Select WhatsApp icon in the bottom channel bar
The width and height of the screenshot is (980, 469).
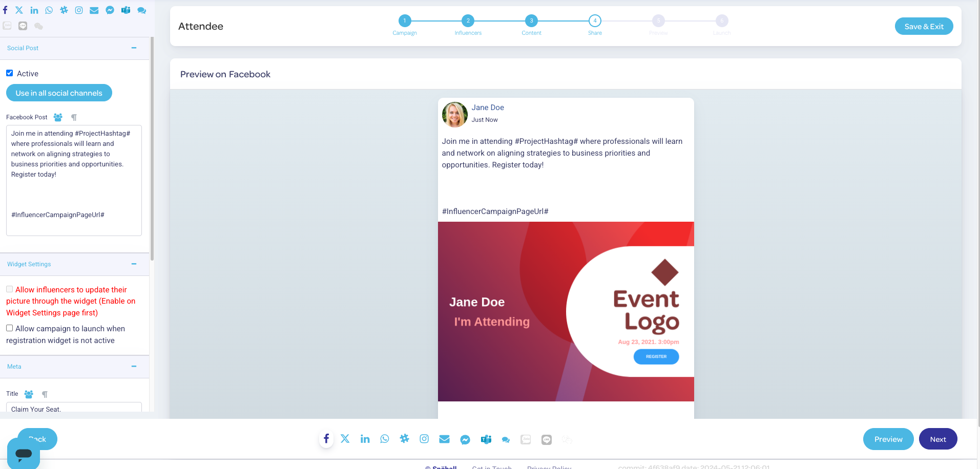coord(385,439)
